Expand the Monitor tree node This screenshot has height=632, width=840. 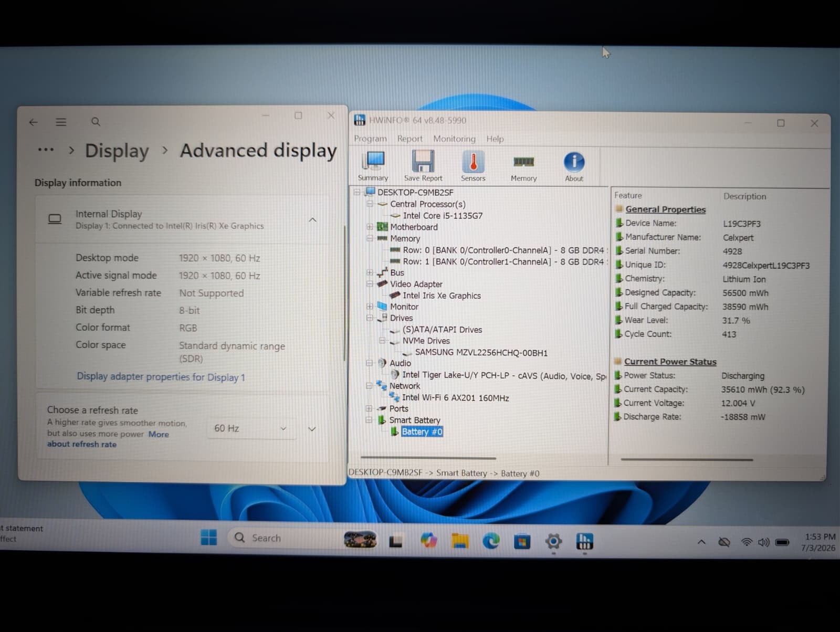pyautogui.click(x=370, y=306)
